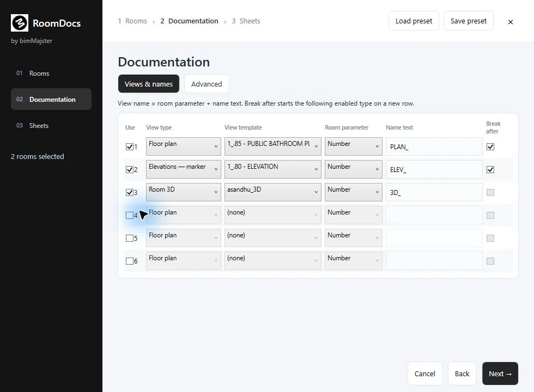Click the Load preset button
The height and width of the screenshot is (392, 534).
point(414,21)
